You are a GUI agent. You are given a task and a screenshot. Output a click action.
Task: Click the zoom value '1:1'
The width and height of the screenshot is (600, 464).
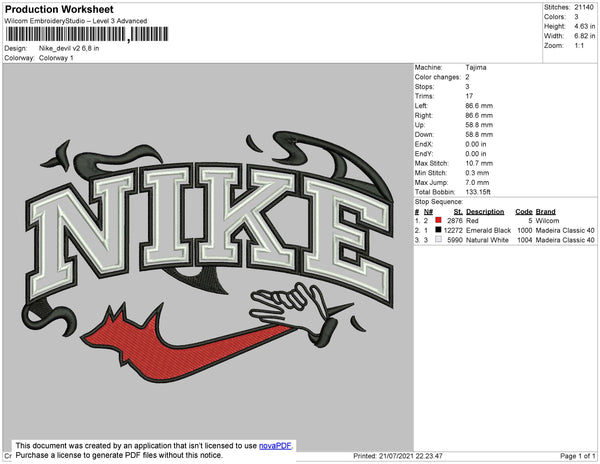[x=579, y=46]
